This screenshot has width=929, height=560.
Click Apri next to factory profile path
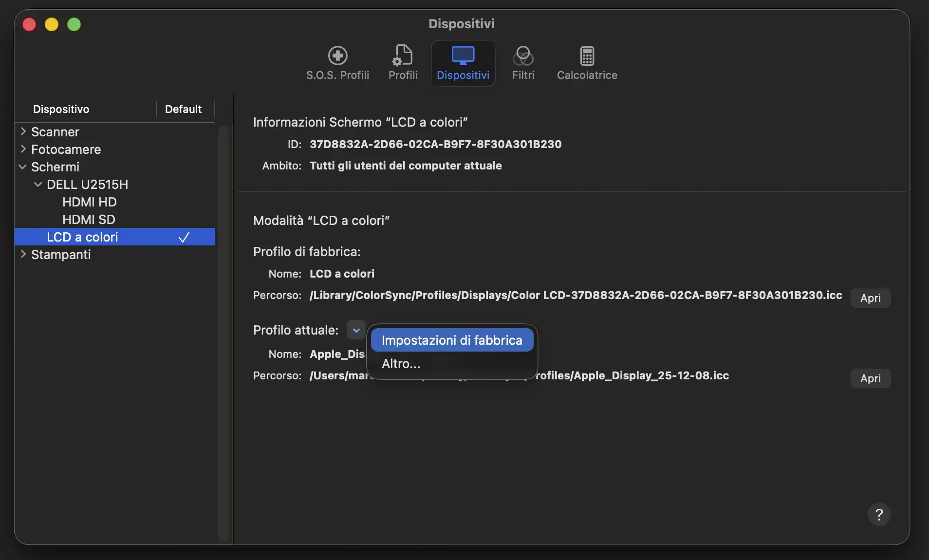pyautogui.click(x=870, y=298)
